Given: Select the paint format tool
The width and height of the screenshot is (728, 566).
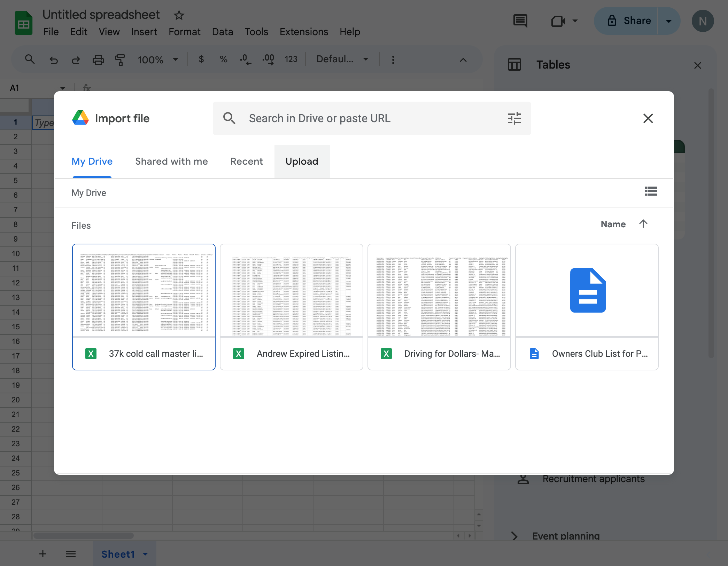Looking at the screenshot, I should [x=120, y=60].
